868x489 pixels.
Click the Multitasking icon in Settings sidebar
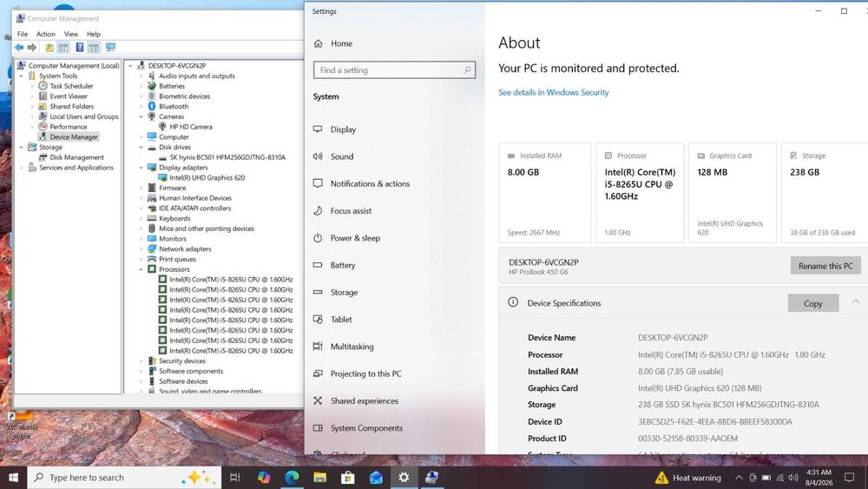318,346
